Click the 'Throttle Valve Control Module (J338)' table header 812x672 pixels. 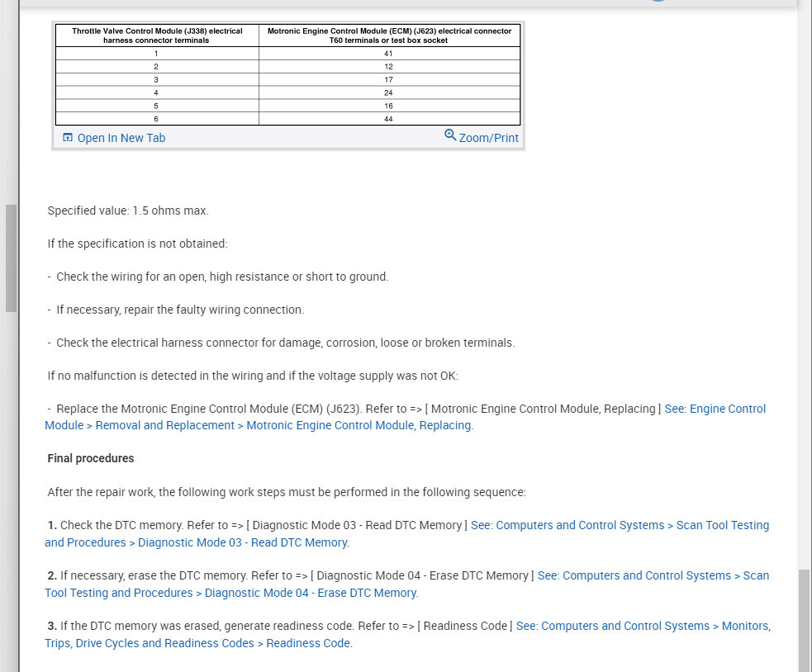point(157,35)
